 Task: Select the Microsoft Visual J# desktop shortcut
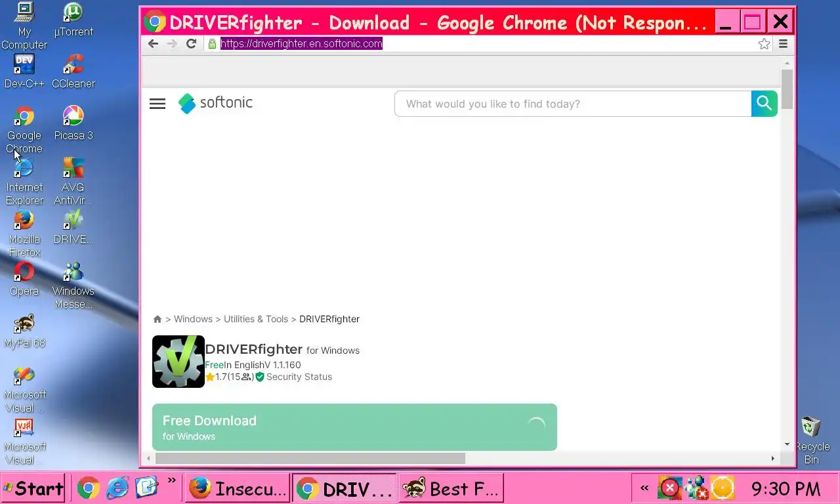pyautogui.click(x=24, y=441)
